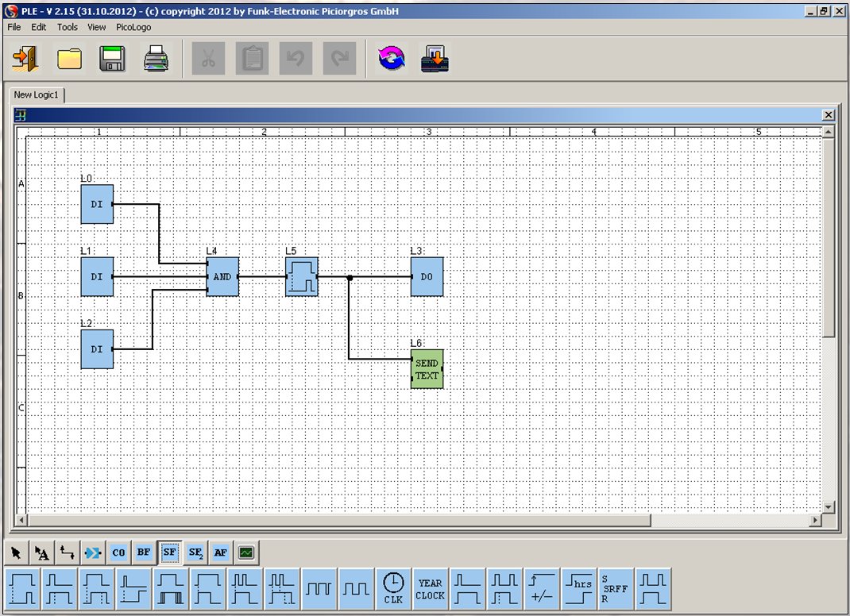Screen dimensions: 850x616
Task: Switch to the CO block category
Action: click(118, 552)
